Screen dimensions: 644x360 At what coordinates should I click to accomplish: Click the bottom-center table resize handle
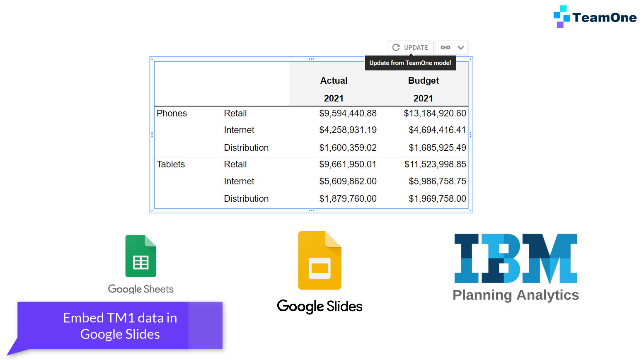click(x=311, y=211)
